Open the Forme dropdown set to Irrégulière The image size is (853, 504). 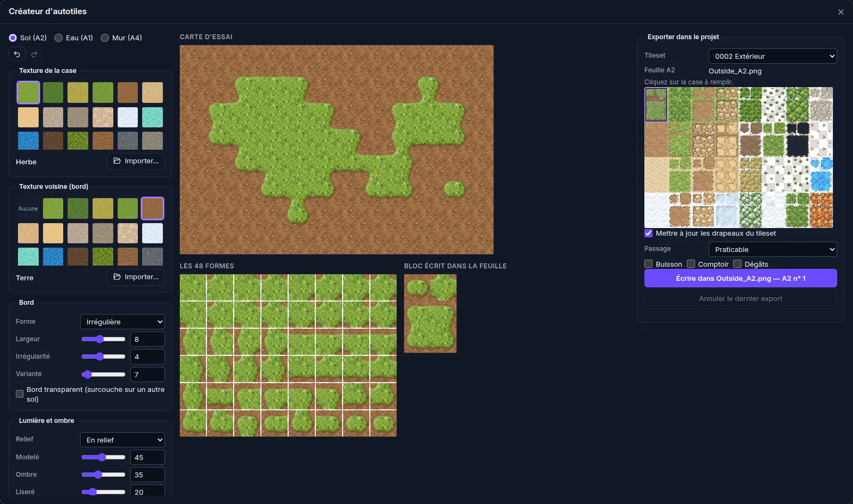point(123,322)
